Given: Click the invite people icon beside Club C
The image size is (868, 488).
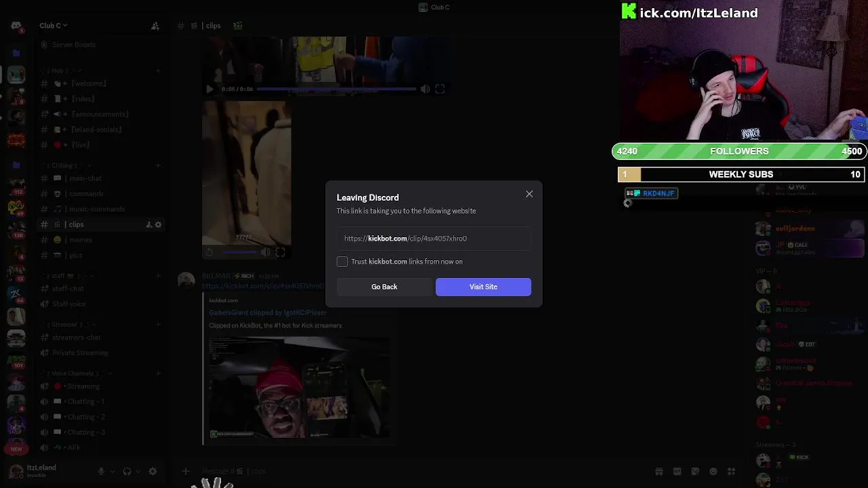Looking at the screenshot, I should (x=155, y=26).
